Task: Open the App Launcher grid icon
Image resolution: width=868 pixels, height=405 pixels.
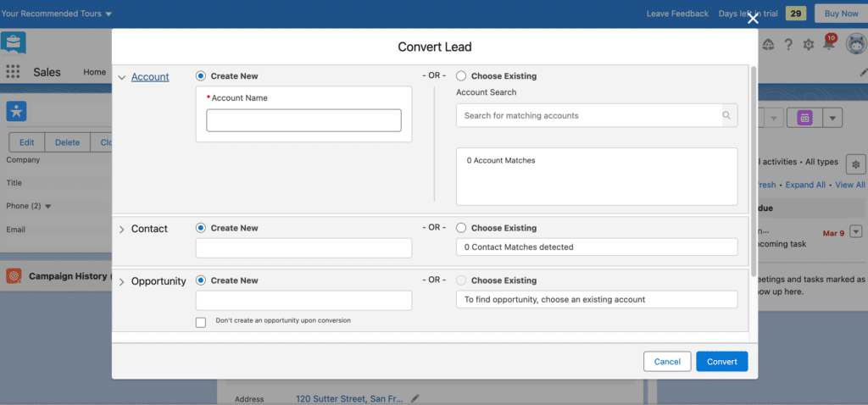Action: pos(13,72)
